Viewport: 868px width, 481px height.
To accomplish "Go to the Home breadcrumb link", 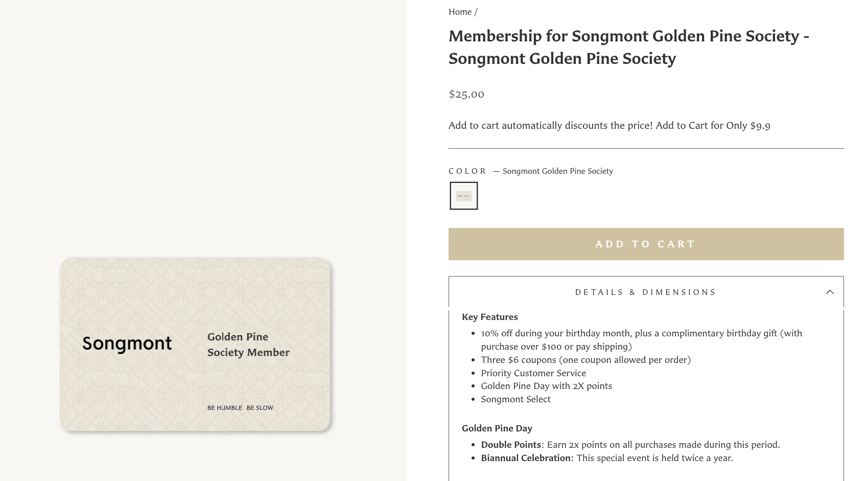I will click(460, 12).
